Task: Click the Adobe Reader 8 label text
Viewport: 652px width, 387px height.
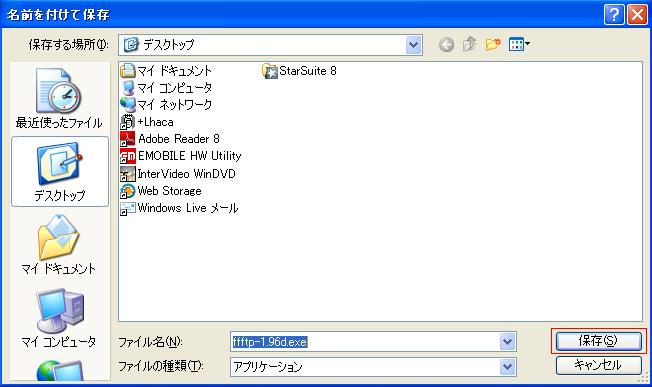Action: [x=179, y=139]
